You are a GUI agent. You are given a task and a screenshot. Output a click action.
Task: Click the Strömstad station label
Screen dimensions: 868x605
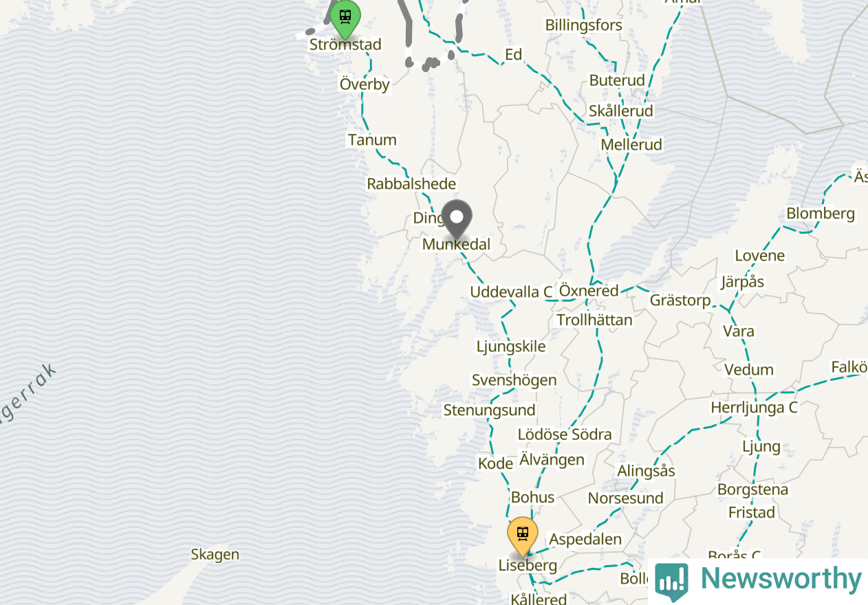click(345, 44)
